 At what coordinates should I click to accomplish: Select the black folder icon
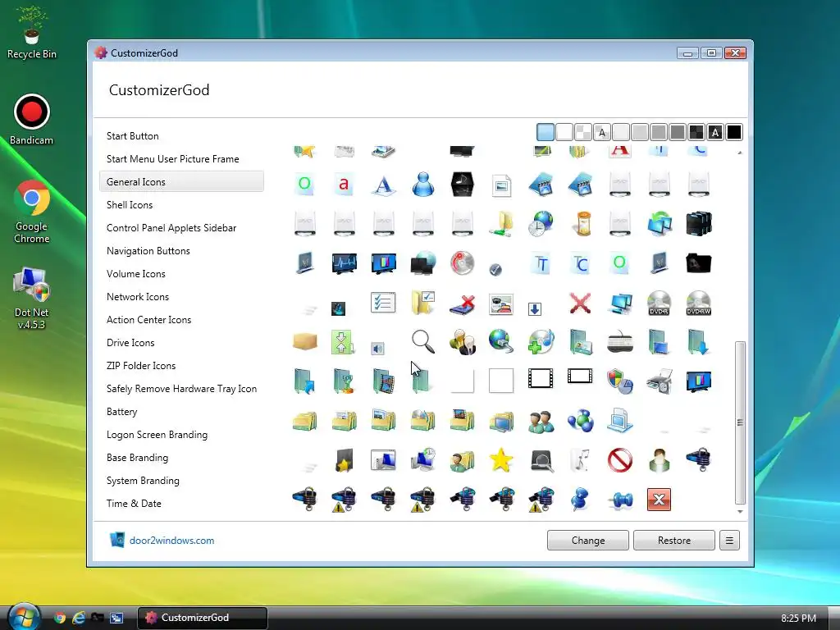[x=699, y=263]
